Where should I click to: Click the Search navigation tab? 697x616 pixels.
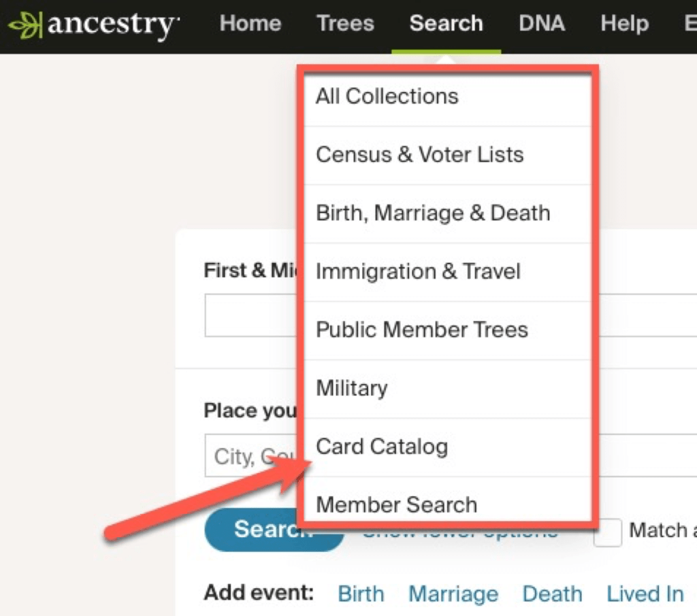click(x=446, y=24)
